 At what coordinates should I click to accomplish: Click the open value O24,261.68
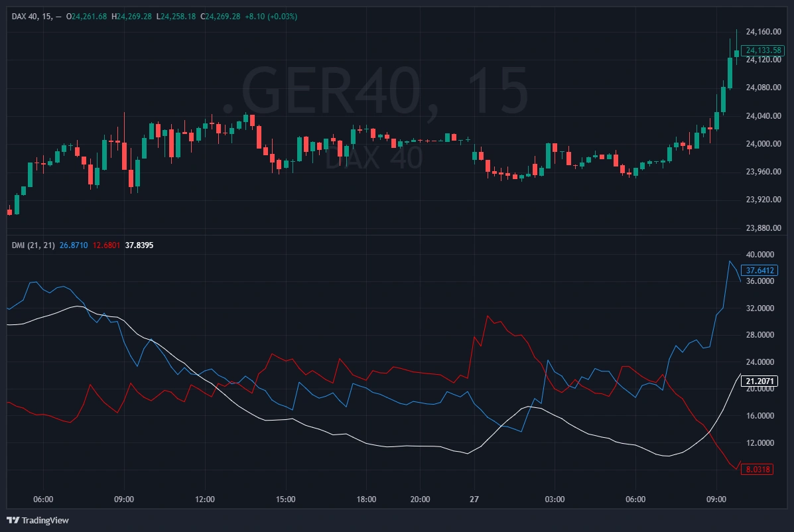click(87, 16)
